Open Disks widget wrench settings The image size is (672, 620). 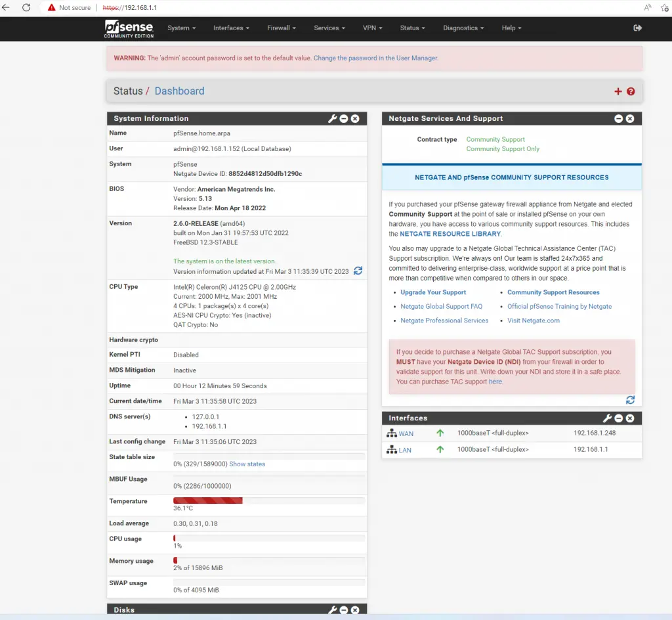click(332, 610)
